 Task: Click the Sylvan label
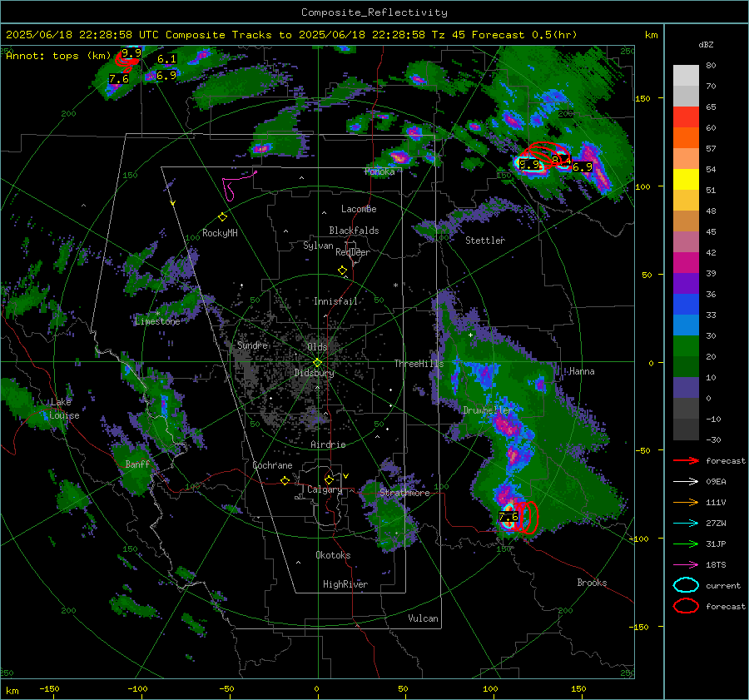(318, 246)
